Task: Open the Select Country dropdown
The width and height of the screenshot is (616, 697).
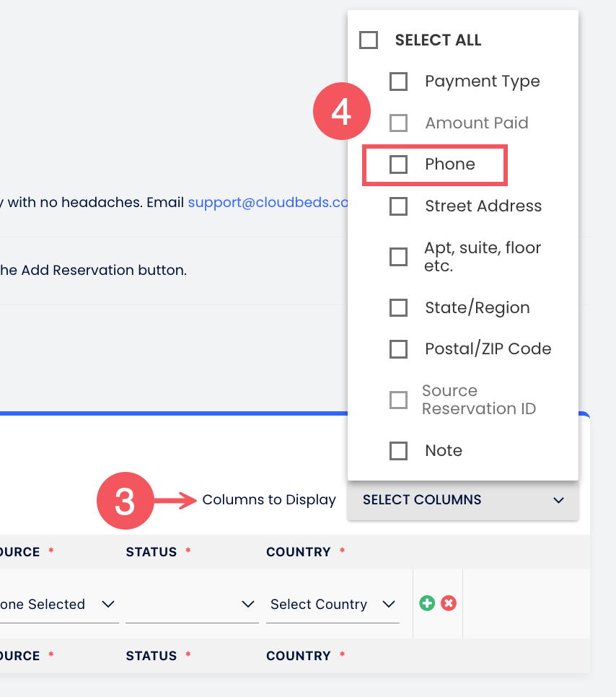Action: tap(333, 605)
